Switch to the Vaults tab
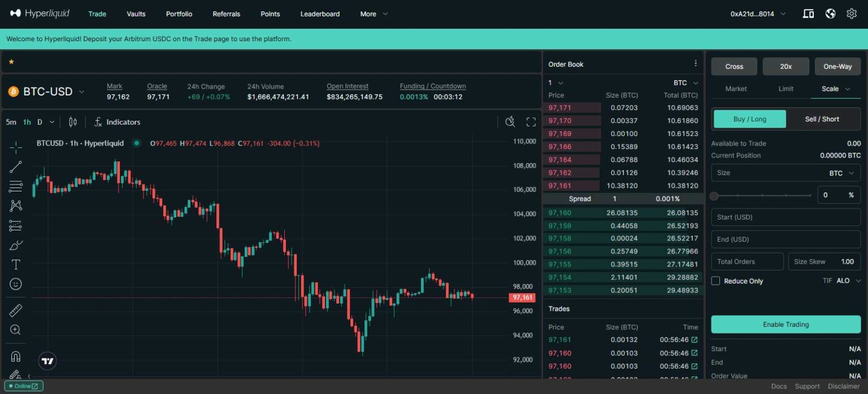The width and height of the screenshot is (868, 394). [x=136, y=14]
